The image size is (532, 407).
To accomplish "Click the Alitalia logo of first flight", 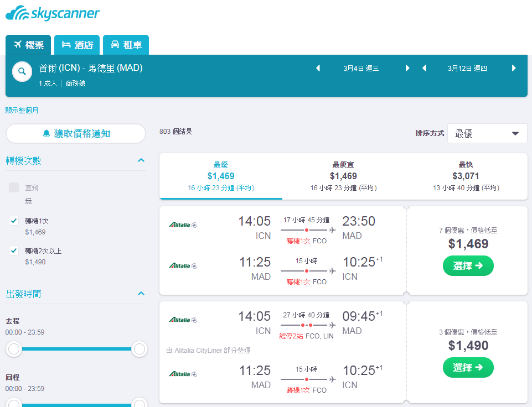I will coord(183,225).
